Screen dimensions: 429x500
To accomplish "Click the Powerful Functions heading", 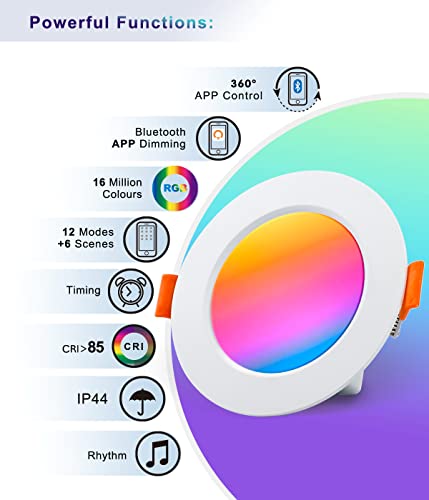I will [121, 23].
